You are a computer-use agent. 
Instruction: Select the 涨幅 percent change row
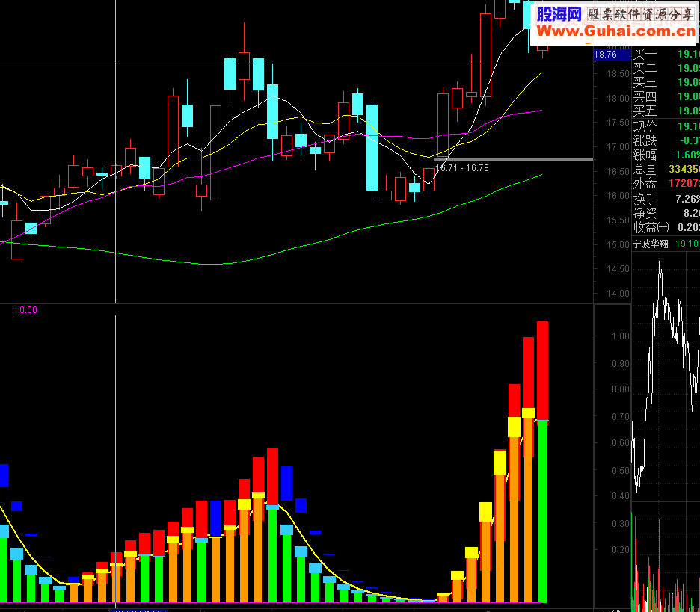(666, 155)
